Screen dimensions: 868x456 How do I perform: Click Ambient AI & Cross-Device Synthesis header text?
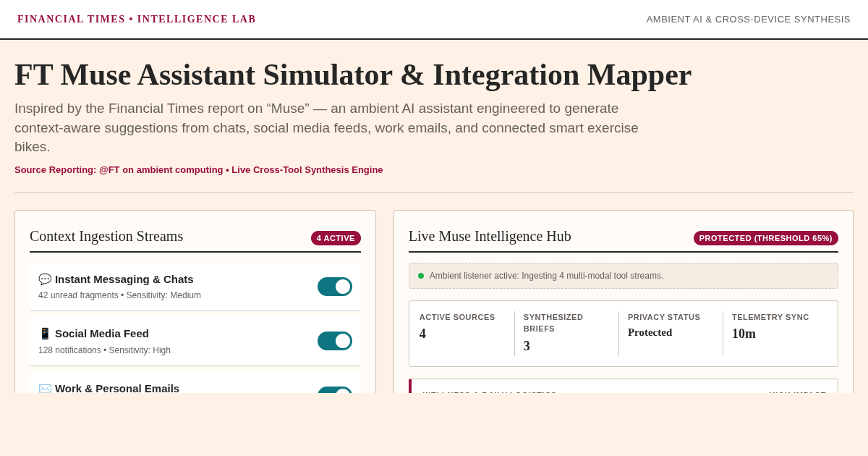pos(749,20)
